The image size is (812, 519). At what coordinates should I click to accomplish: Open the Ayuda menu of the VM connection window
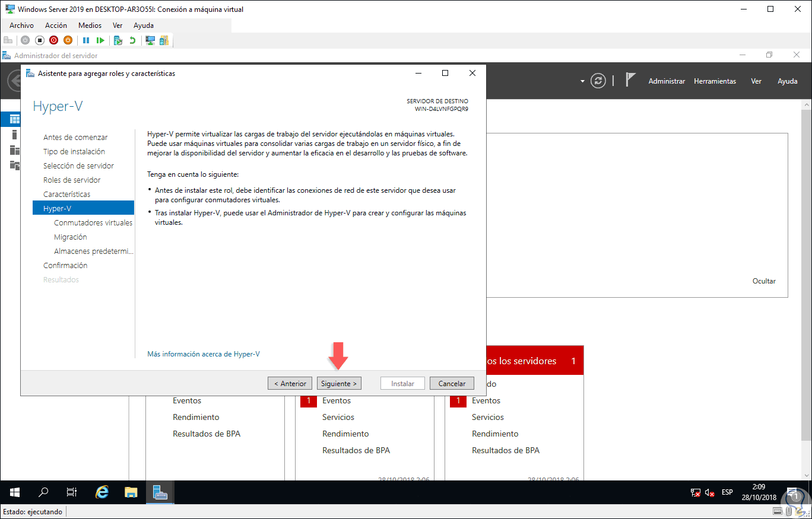144,26
